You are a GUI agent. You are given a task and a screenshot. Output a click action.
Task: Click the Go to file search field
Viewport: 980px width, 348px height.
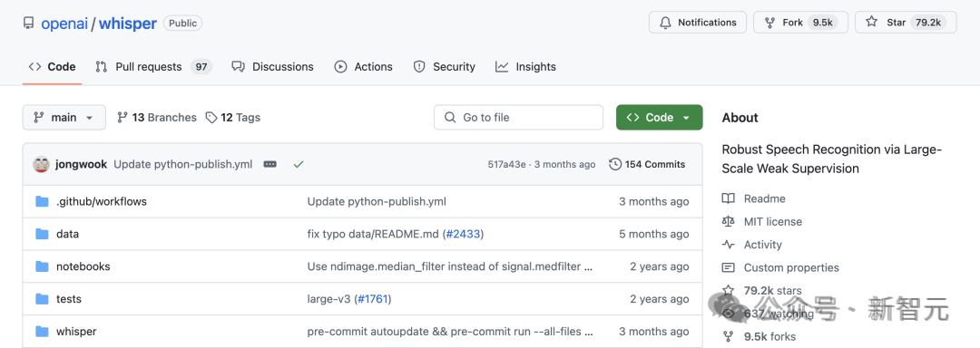(518, 117)
